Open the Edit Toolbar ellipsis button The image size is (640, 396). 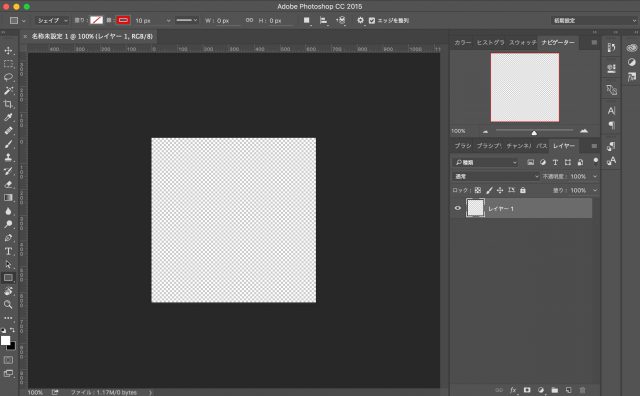(x=8, y=318)
